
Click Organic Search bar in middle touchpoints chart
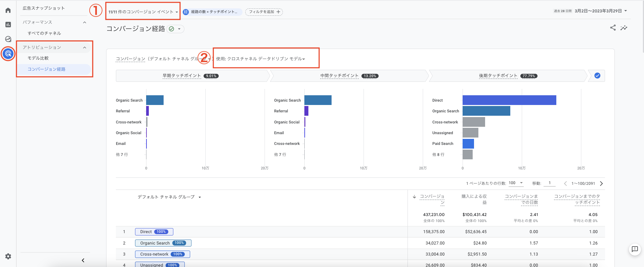pyautogui.click(x=318, y=100)
